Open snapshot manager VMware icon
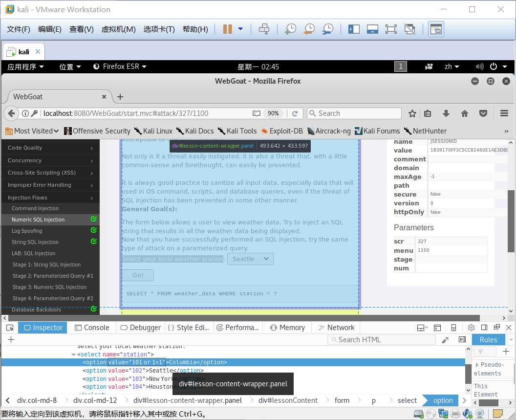Image resolution: width=516 pixels, height=420 pixels. (x=328, y=29)
